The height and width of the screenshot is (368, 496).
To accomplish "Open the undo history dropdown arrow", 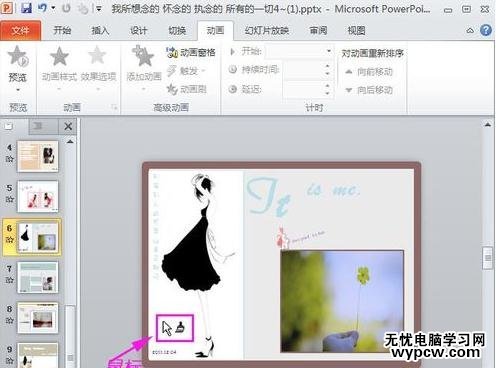I will click(53, 8).
